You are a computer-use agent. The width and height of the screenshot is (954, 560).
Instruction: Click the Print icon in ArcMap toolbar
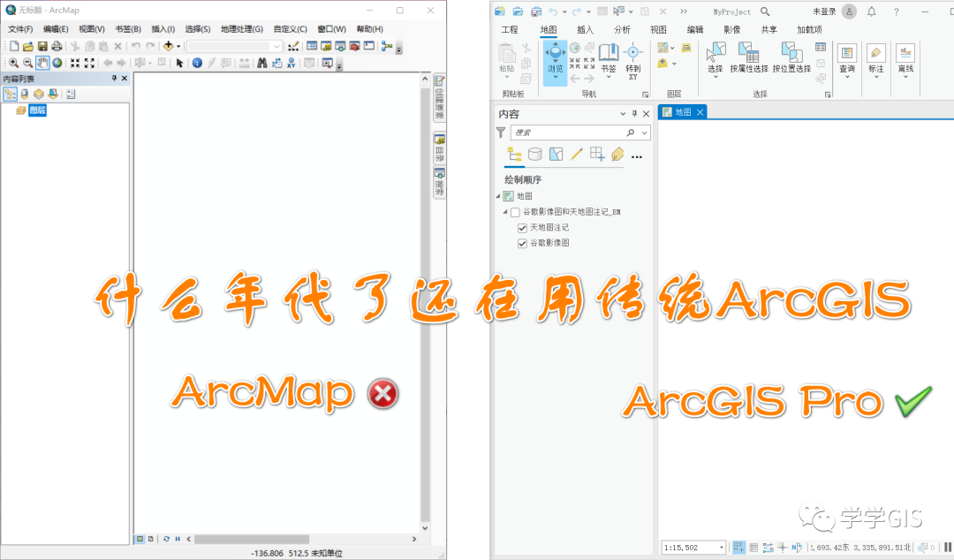[57, 46]
